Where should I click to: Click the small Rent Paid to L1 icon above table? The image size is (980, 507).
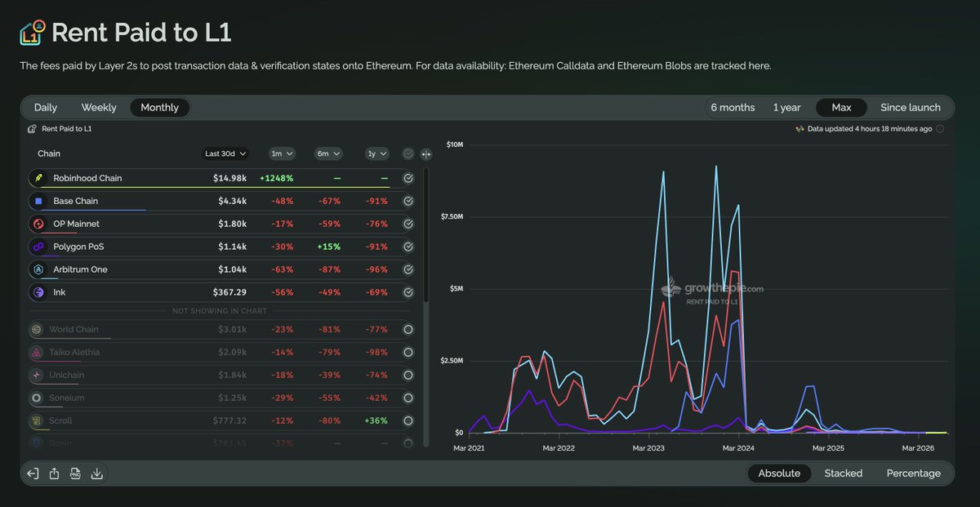pyautogui.click(x=32, y=129)
